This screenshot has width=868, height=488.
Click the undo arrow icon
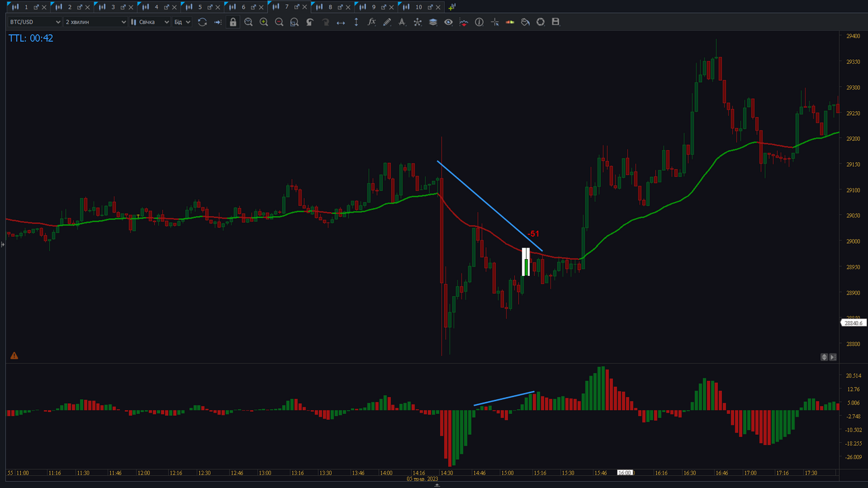(310, 22)
